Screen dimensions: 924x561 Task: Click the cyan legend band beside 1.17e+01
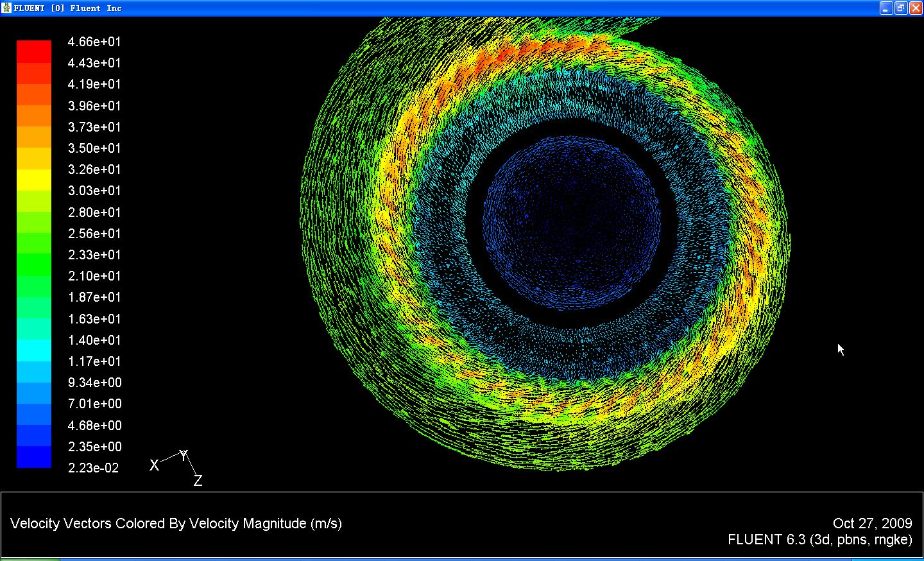click(34, 350)
